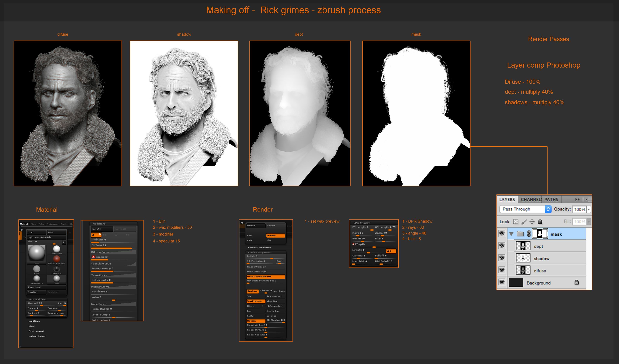Click Lightbox Materials button
The image size is (619, 364).
click(x=46, y=237)
